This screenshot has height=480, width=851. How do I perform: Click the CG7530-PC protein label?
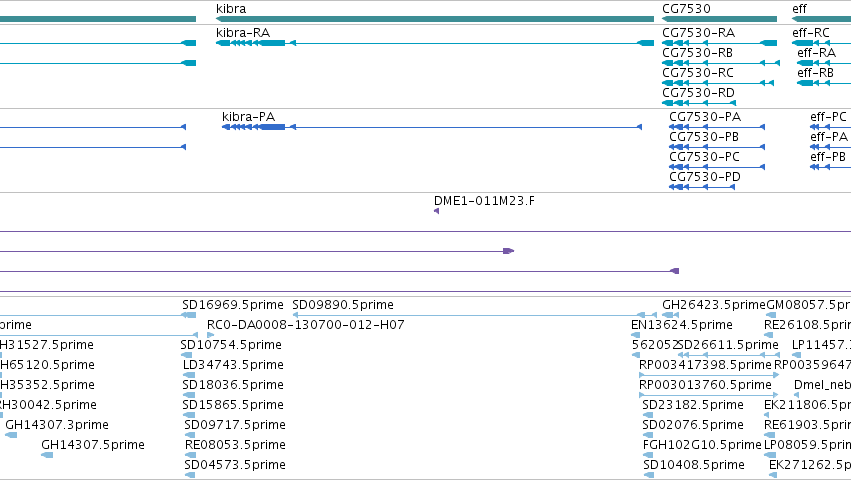coord(704,157)
